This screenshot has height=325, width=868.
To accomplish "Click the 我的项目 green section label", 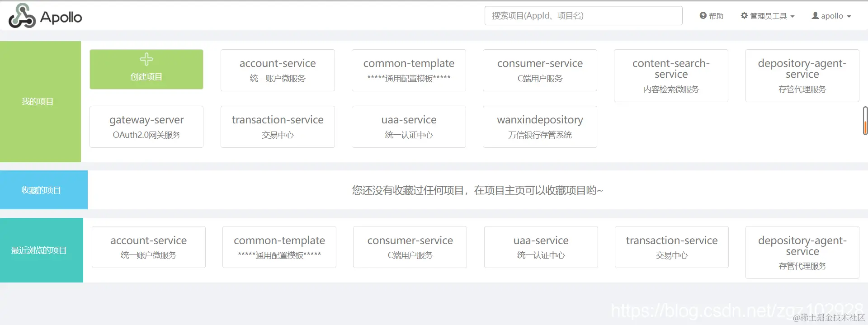I will click(x=40, y=102).
